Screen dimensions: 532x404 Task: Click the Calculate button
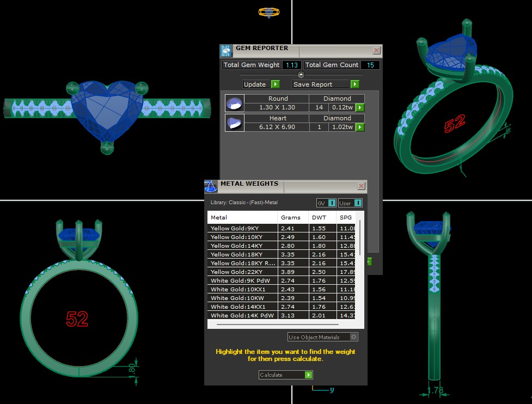286,375
